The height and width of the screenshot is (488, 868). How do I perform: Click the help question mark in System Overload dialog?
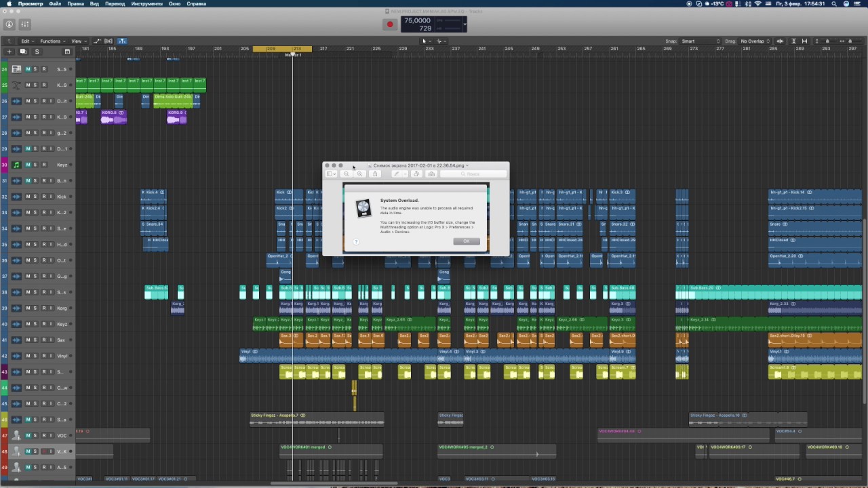(356, 242)
